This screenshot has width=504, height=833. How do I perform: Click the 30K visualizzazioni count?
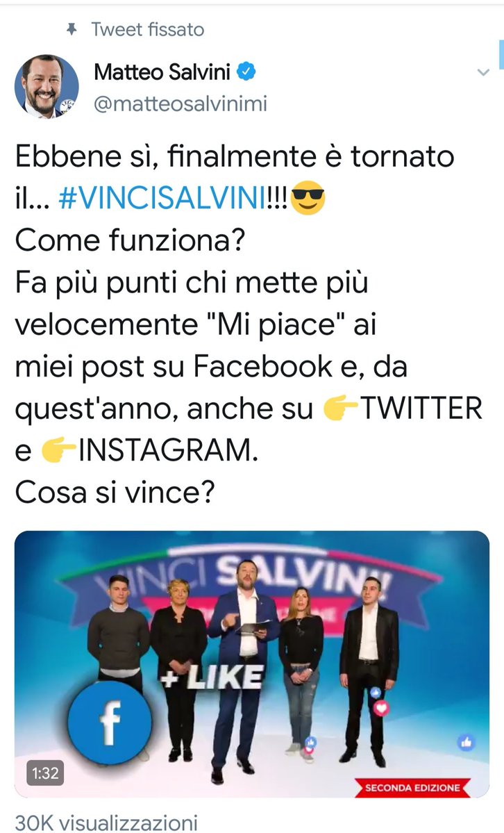(106, 823)
